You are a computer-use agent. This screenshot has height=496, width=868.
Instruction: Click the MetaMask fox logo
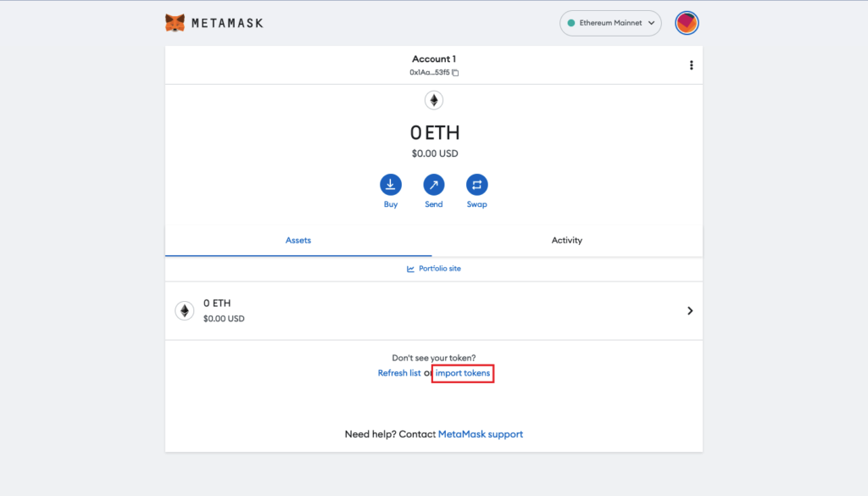pyautogui.click(x=175, y=23)
